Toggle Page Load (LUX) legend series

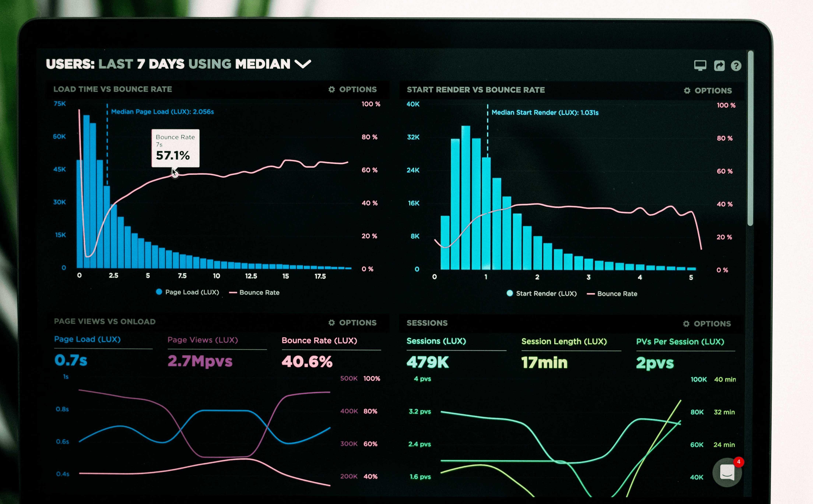(187, 292)
